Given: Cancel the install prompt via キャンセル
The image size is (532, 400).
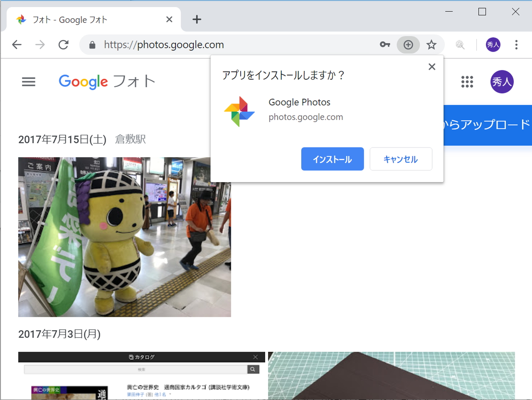Looking at the screenshot, I should (x=400, y=159).
